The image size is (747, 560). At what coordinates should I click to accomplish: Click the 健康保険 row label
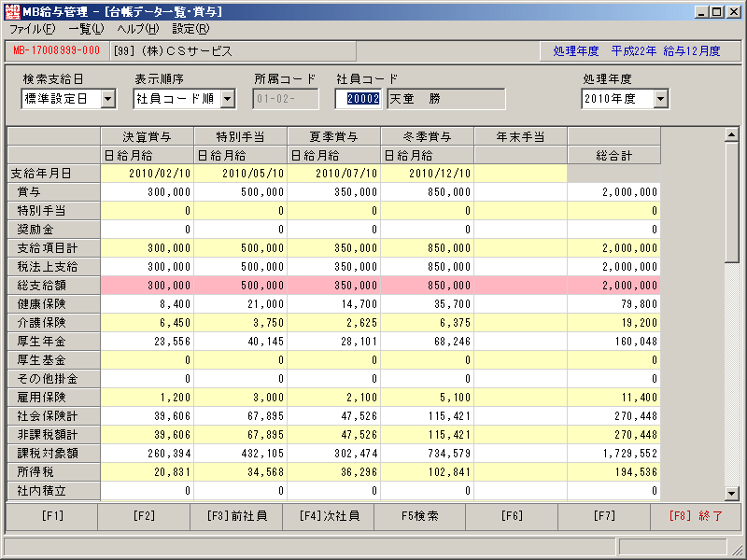coord(54,304)
